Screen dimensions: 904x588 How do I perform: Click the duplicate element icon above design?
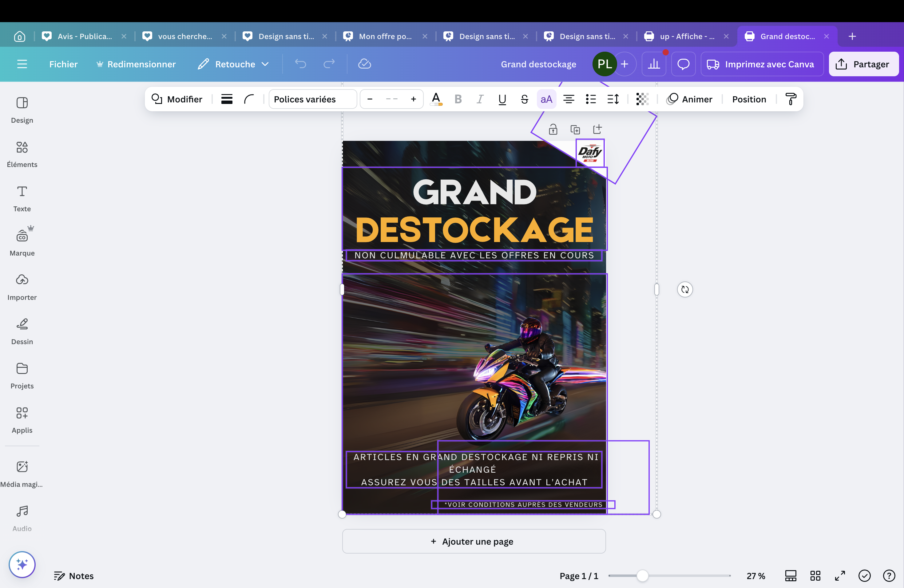[575, 129]
